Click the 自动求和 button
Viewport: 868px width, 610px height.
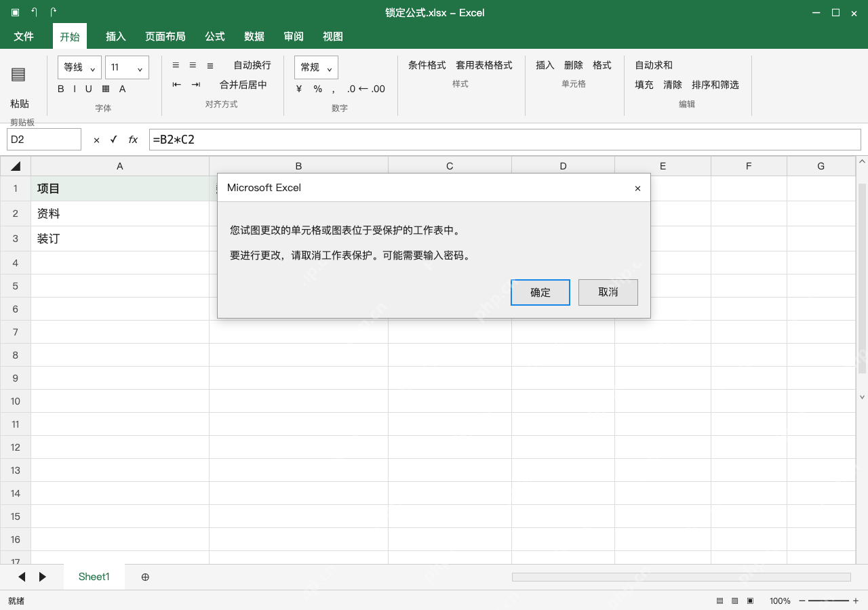point(654,65)
